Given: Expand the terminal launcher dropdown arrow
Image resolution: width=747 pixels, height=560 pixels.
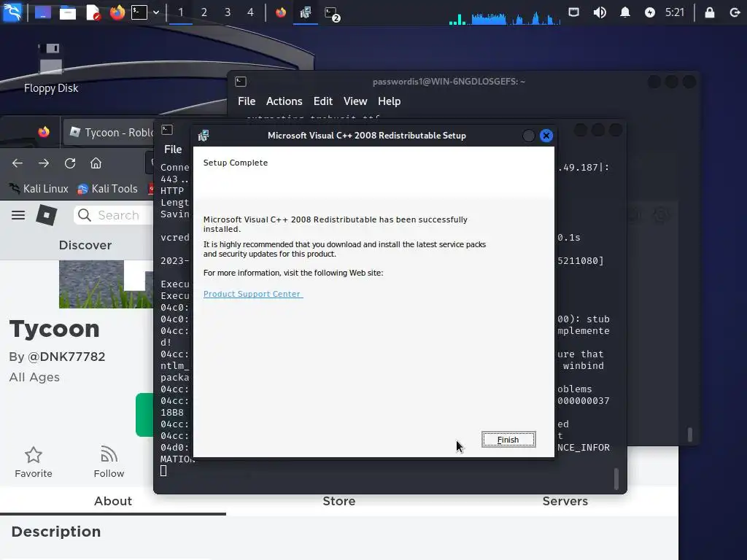Looking at the screenshot, I should click(x=156, y=12).
